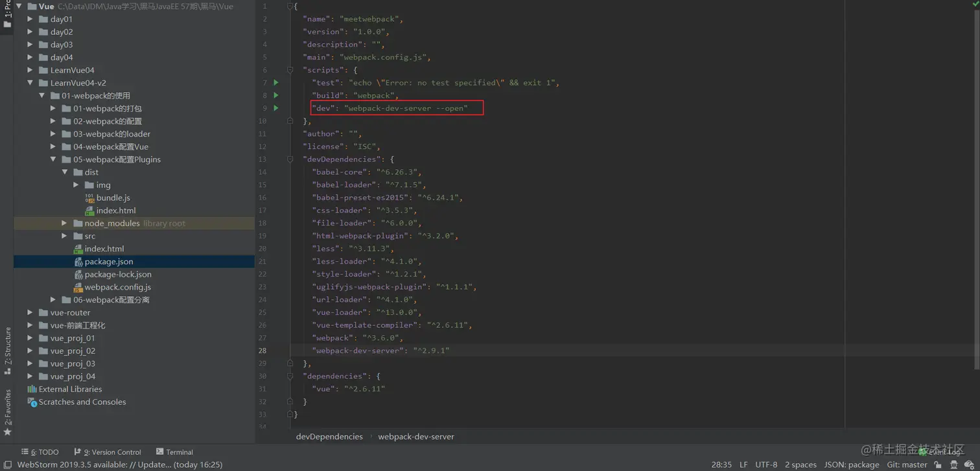Change the LF line separator

pyautogui.click(x=743, y=465)
